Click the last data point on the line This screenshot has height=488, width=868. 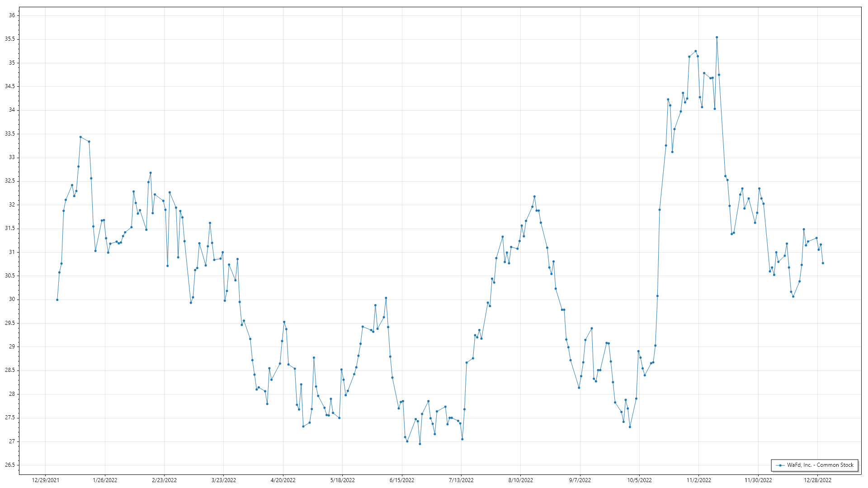pos(823,263)
